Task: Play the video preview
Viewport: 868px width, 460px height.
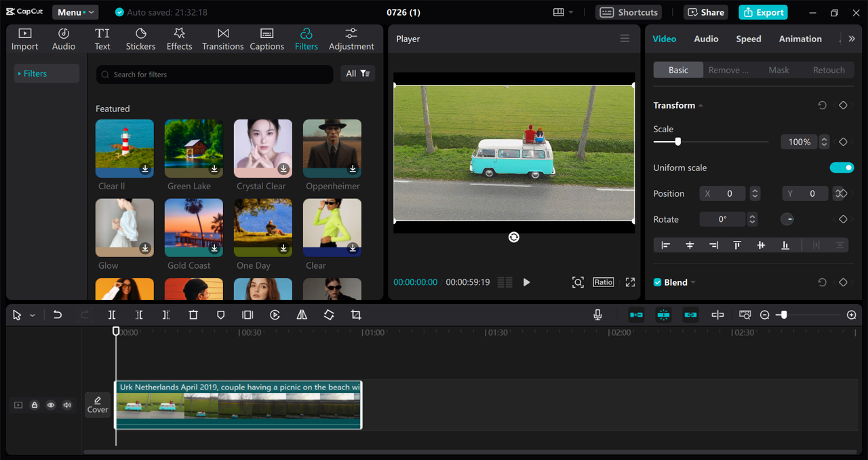Action: click(x=526, y=282)
